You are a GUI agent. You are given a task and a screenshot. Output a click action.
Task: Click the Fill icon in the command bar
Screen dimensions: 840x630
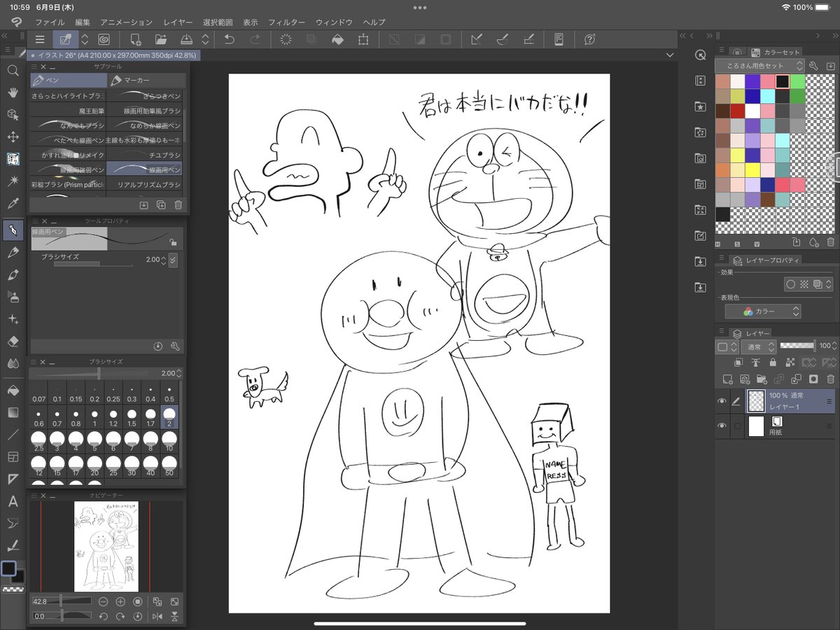337,40
